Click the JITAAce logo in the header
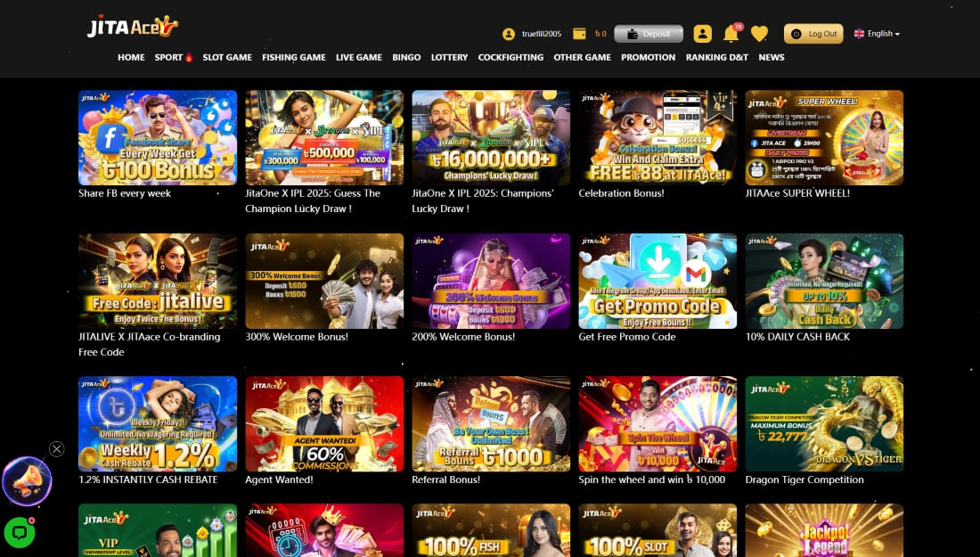The height and width of the screenshot is (557, 980). 133,26
